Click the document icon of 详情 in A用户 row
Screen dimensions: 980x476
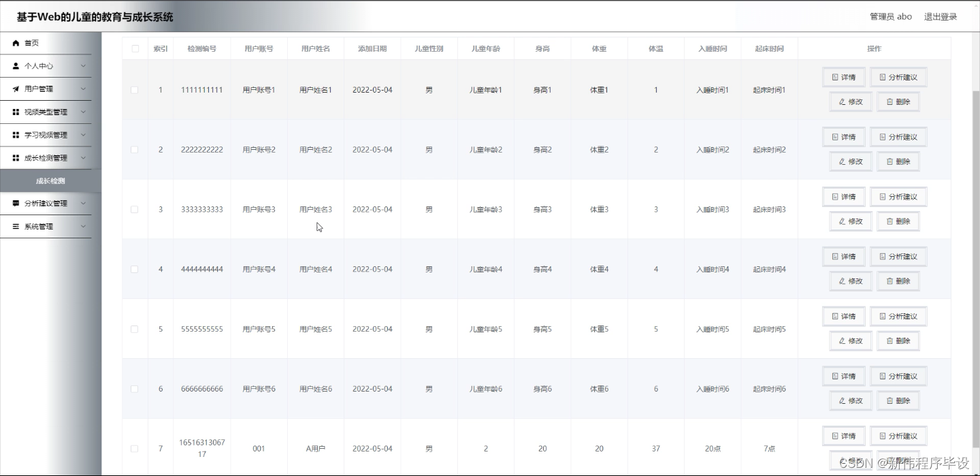click(835, 436)
